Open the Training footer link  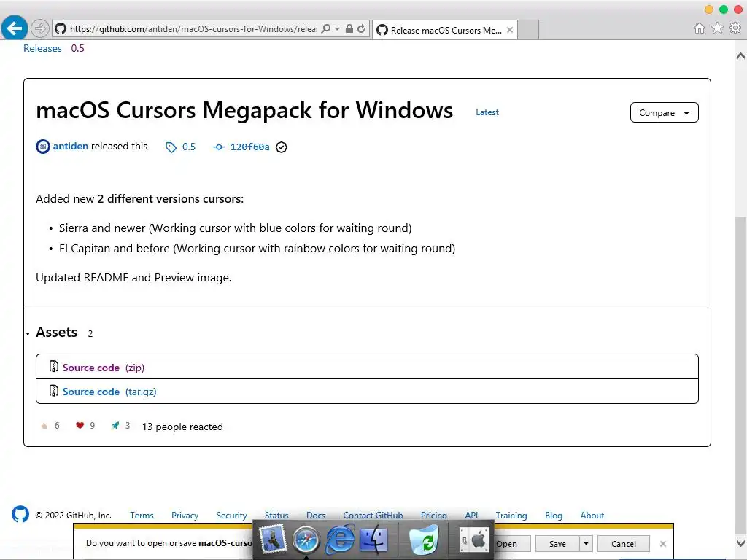click(511, 516)
